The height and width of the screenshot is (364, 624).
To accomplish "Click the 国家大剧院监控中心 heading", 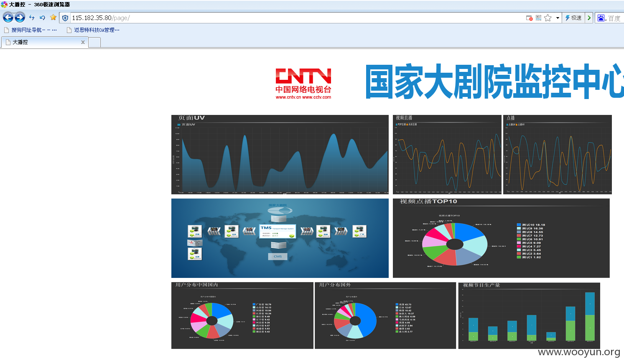I will pyautogui.click(x=494, y=81).
